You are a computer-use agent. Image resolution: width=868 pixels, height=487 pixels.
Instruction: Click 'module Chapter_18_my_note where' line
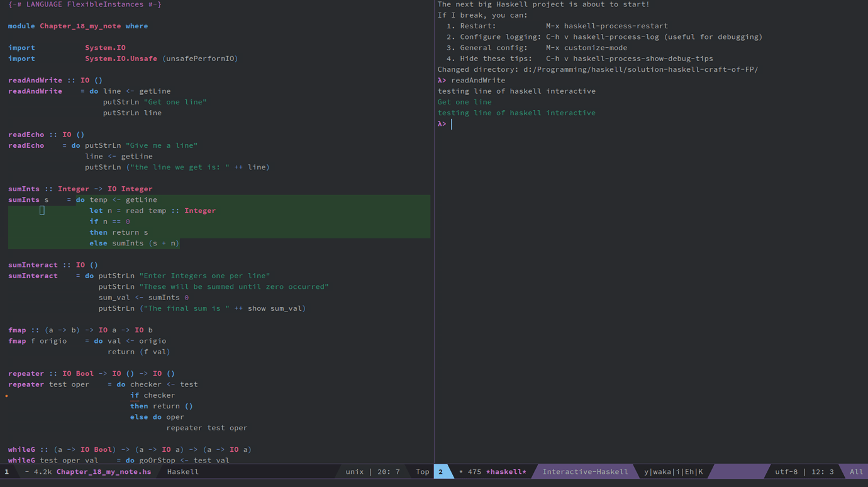(x=78, y=26)
